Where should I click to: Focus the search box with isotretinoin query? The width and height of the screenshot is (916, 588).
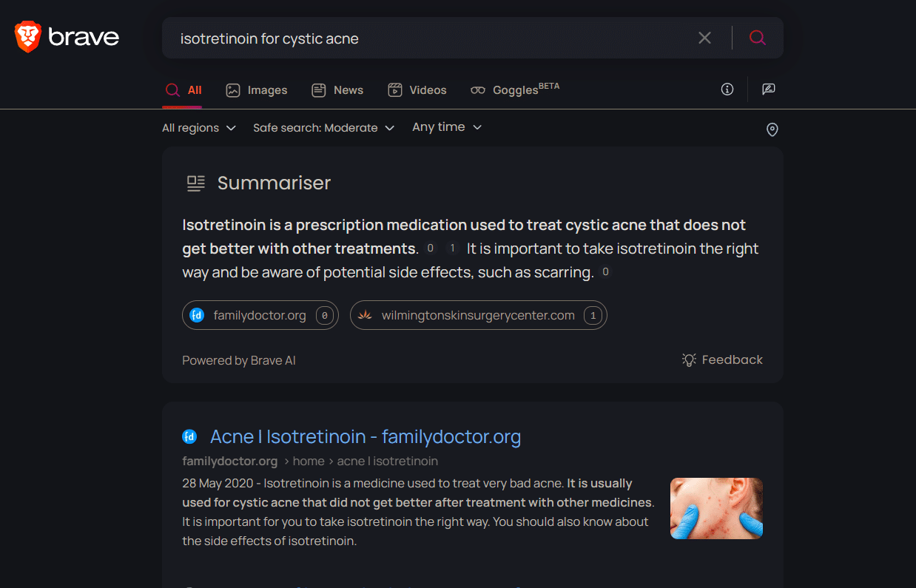pos(429,38)
